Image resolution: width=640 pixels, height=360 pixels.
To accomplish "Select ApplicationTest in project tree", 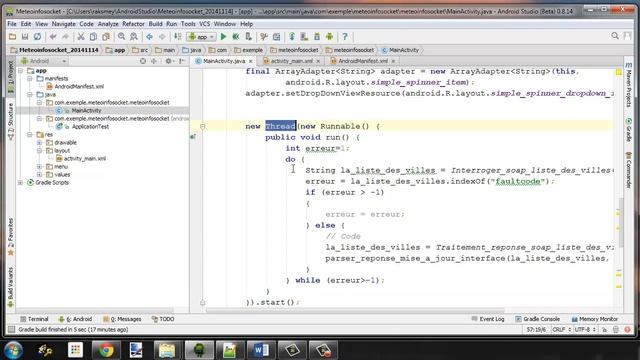I will [x=90, y=127].
